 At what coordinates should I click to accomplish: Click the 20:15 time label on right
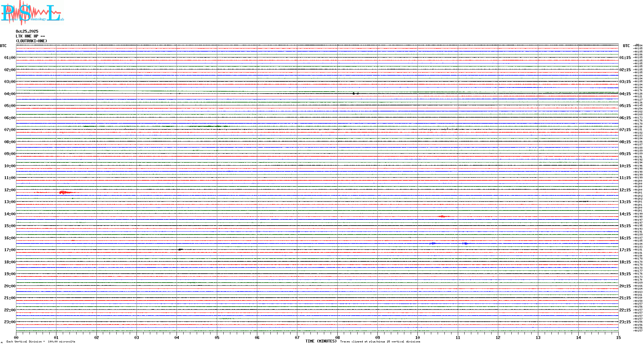click(x=625, y=286)
